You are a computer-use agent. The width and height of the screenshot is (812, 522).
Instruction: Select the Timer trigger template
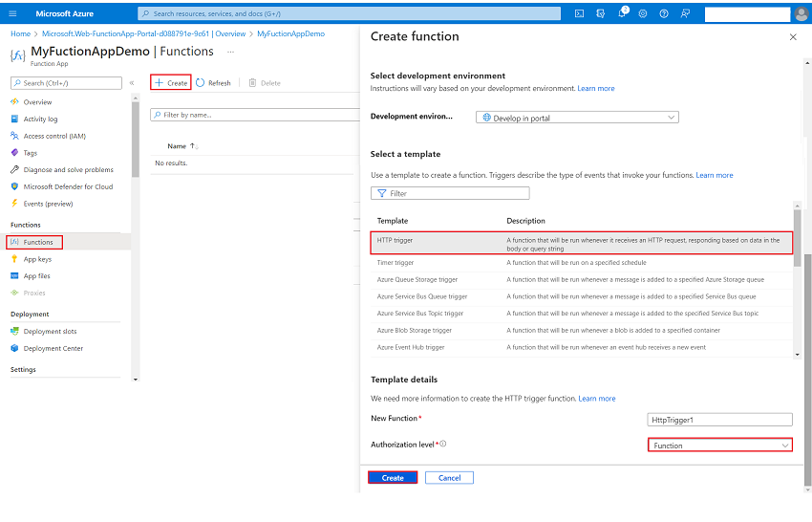click(x=395, y=263)
